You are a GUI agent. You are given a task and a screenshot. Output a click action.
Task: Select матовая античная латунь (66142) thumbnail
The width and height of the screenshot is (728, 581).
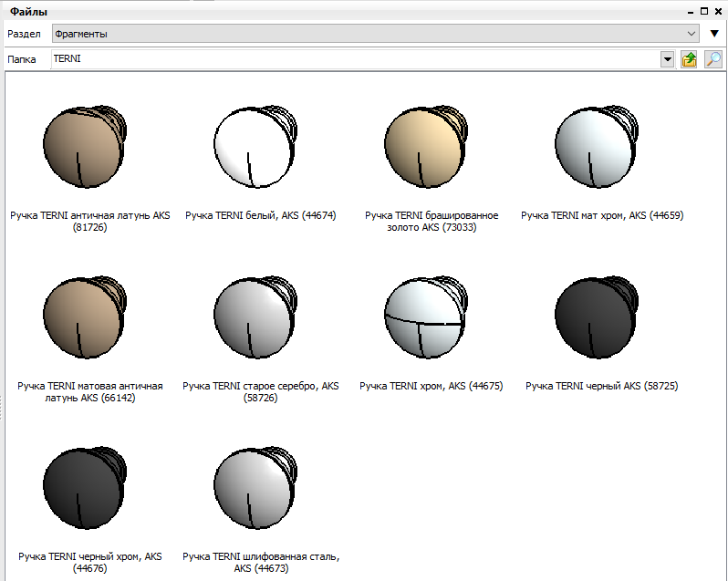point(85,317)
